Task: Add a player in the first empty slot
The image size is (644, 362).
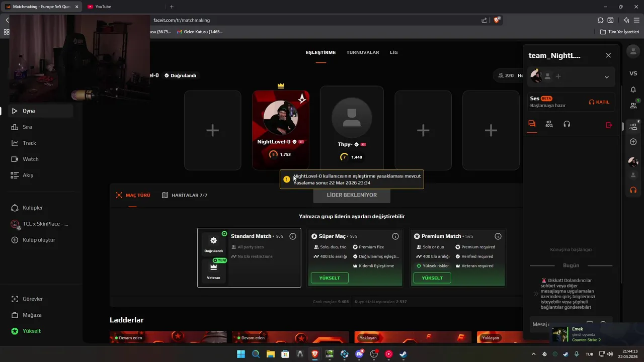Action: coord(212,130)
